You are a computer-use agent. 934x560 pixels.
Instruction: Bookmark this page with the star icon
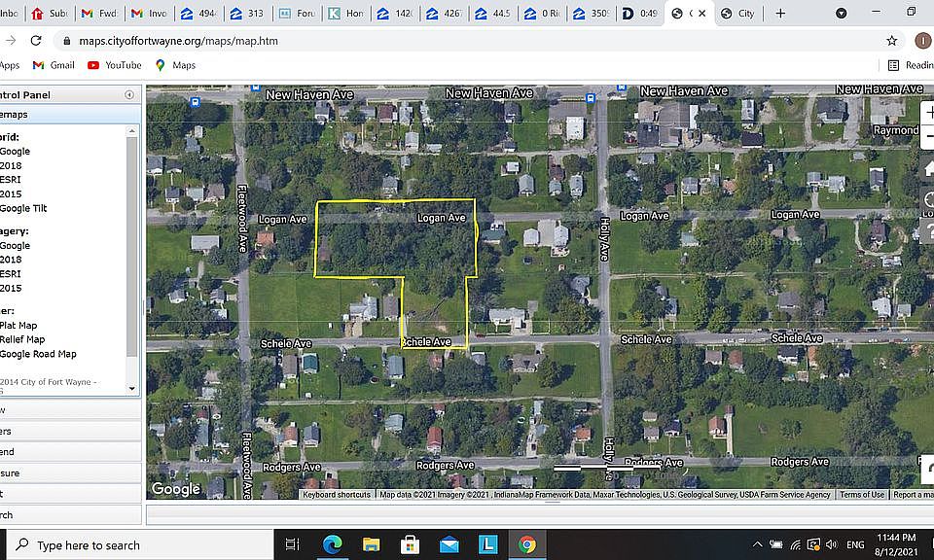point(891,41)
